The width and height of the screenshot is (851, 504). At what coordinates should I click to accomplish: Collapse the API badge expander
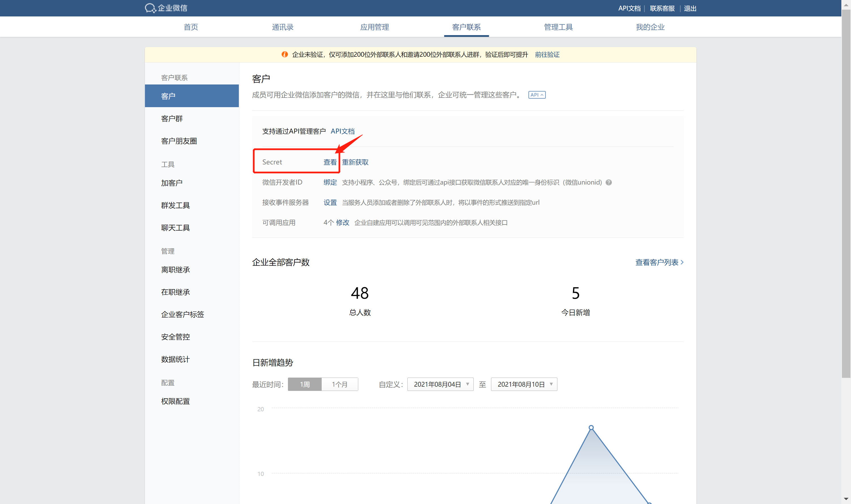(x=537, y=95)
